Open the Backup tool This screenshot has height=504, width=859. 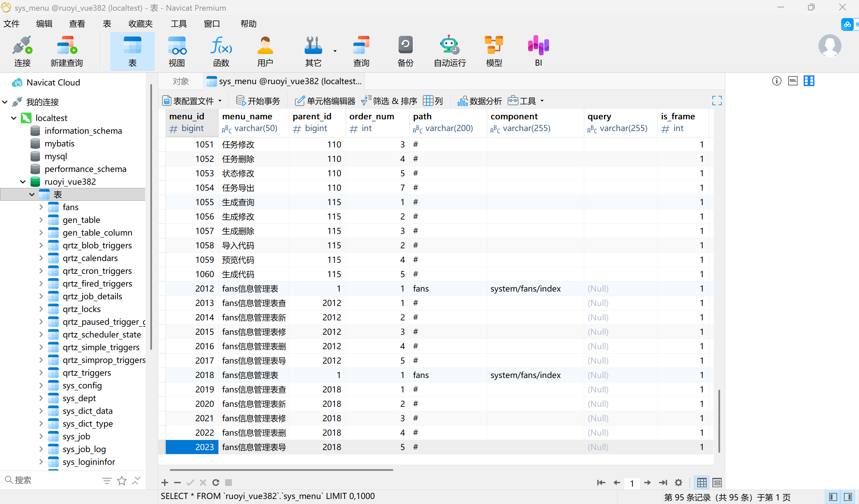click(405, 50)
